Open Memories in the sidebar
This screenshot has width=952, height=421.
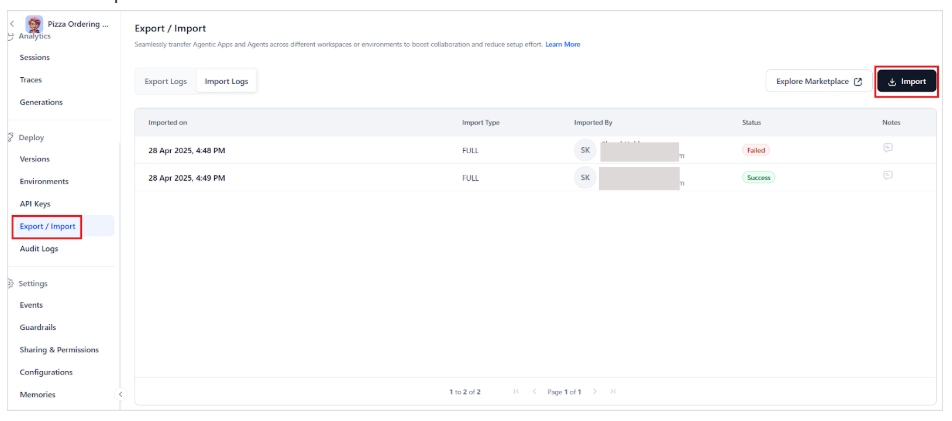pos(37,394)
